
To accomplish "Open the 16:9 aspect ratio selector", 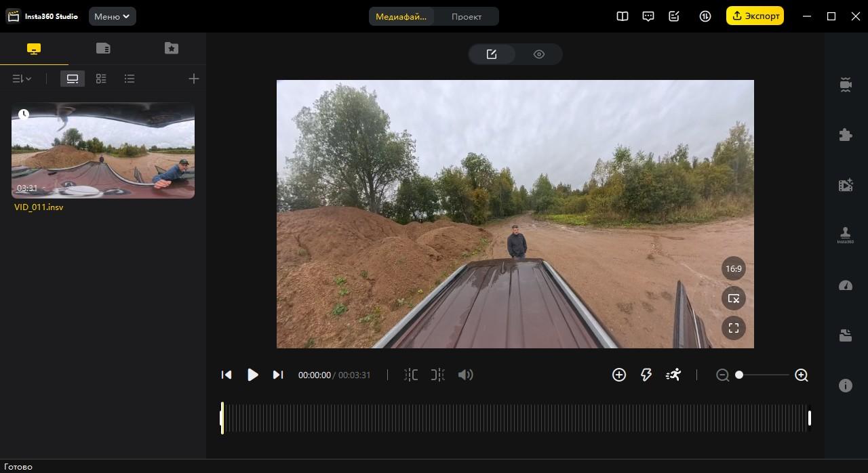I will pos(734,268).
